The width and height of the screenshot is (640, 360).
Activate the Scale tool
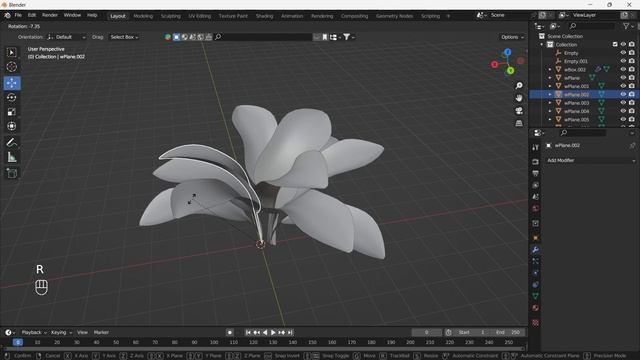click(x=11, y=112)
